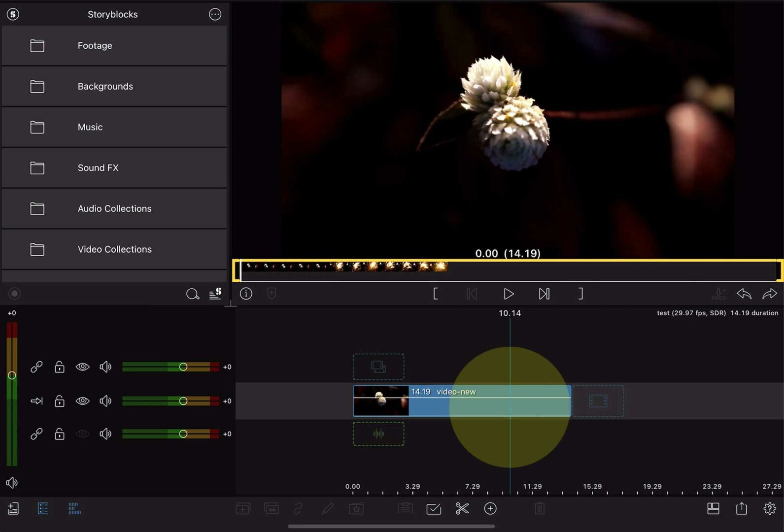This screenshot has width=784, height=532.
Task: Open the settings gear
Action: point(770,509)
